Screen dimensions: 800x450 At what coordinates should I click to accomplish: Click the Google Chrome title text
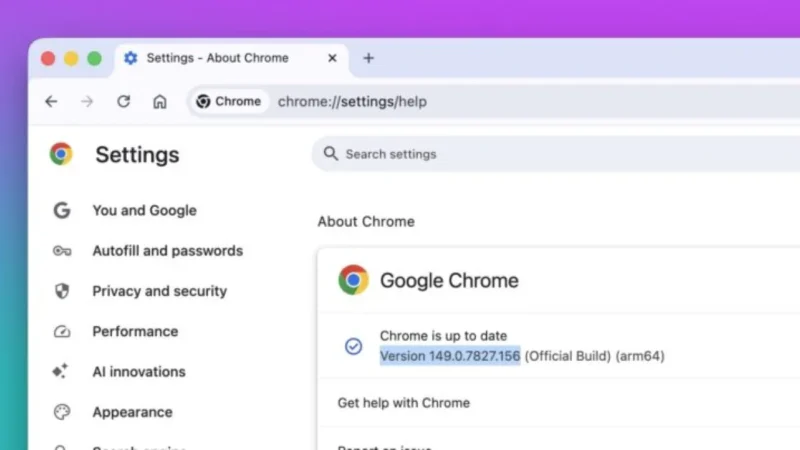point(449,280)
